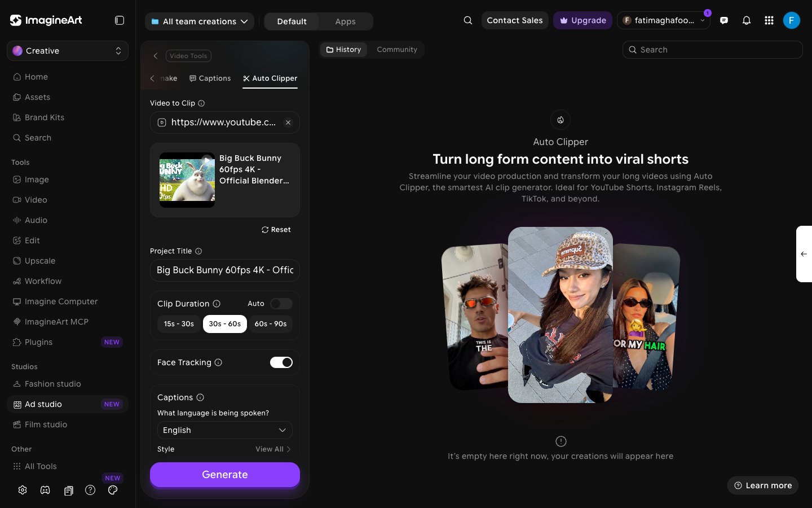Show Clip Duration info icon
812x508 pixels.
point(217,304)
